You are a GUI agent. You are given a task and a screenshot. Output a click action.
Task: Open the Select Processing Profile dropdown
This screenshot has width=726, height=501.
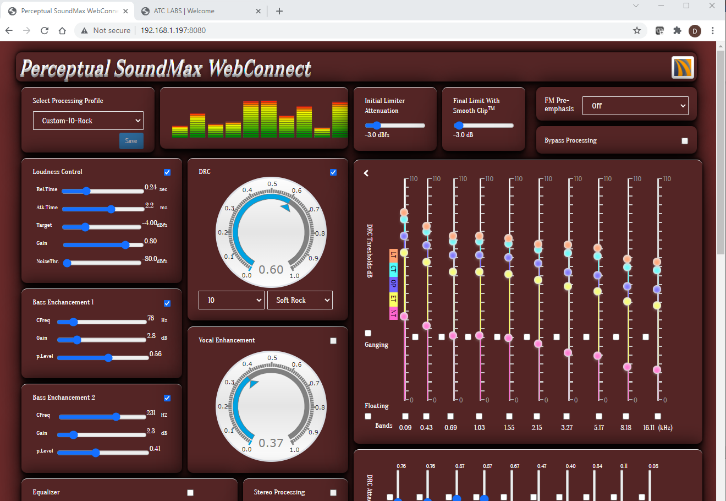88,120
